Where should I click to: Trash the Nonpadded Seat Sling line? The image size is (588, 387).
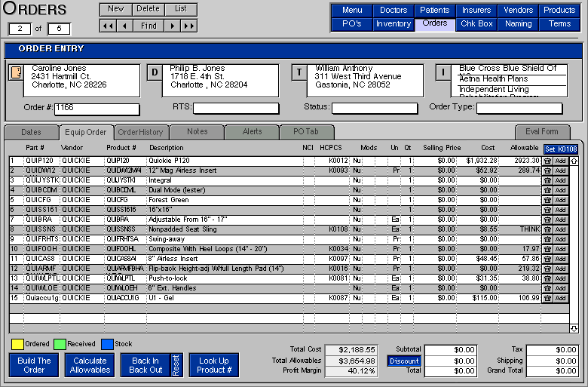click(x=547, y=229)
